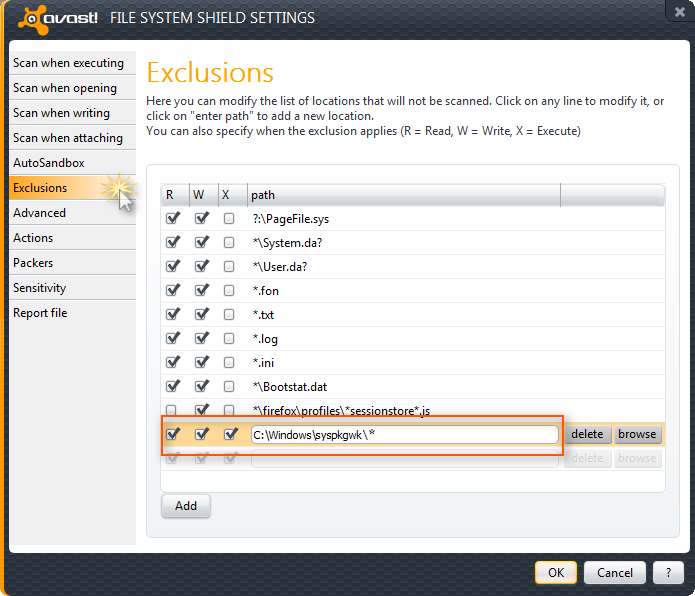The width and height of the screenshot is (695, 596).
Task: Enable Execute checkbox for *\User.da?
Action: click(x=229, y=266)
